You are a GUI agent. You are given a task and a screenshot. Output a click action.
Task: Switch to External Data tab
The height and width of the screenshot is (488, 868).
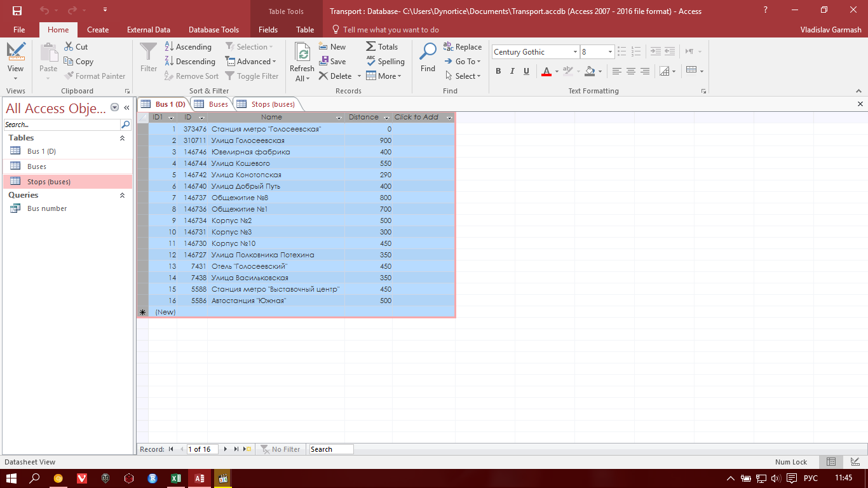tap(149, 30)
